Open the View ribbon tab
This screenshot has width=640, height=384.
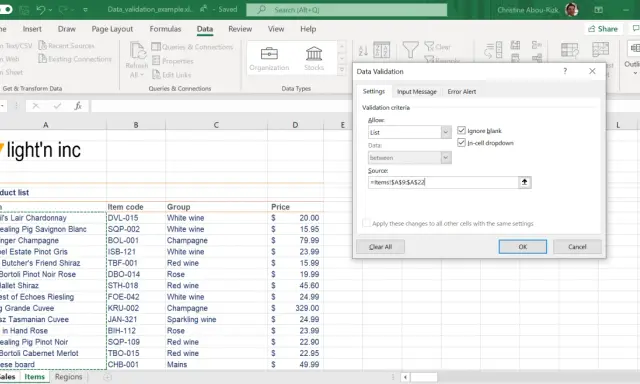pos(276,29)
